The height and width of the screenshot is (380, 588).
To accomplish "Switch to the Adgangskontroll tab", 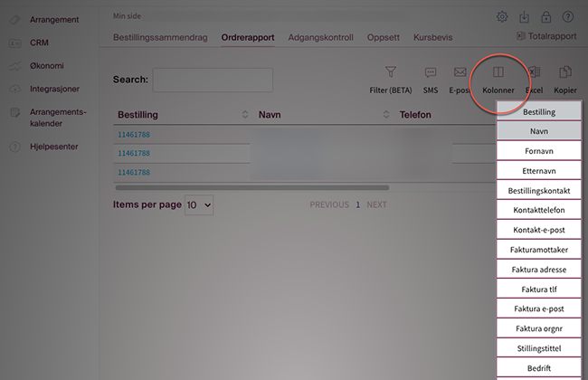I will pos(321,38).
